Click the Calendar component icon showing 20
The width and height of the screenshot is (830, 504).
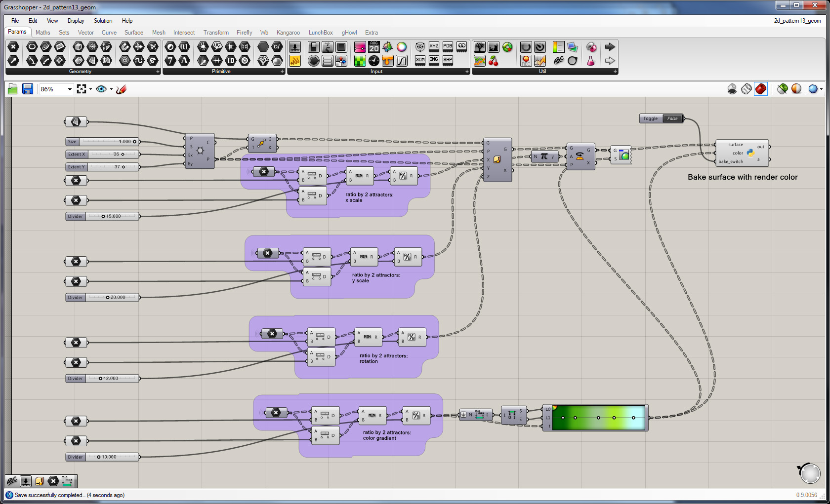click(374, 47)
